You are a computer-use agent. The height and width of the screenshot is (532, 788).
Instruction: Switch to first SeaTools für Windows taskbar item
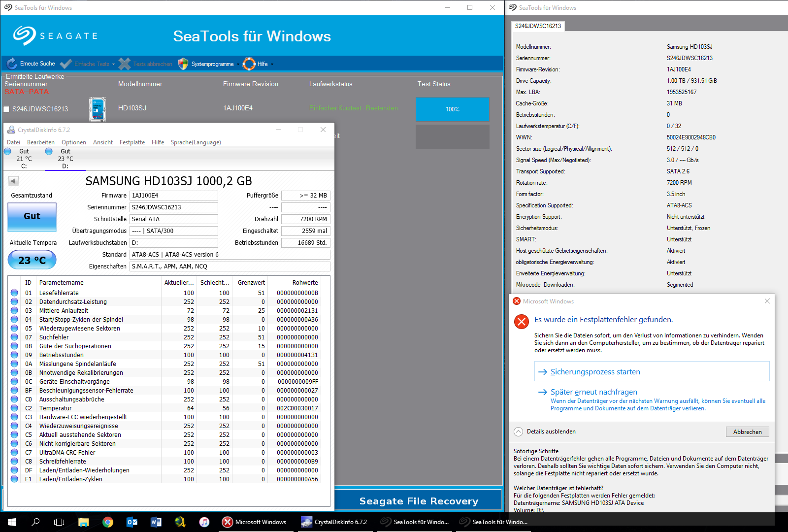415,522
